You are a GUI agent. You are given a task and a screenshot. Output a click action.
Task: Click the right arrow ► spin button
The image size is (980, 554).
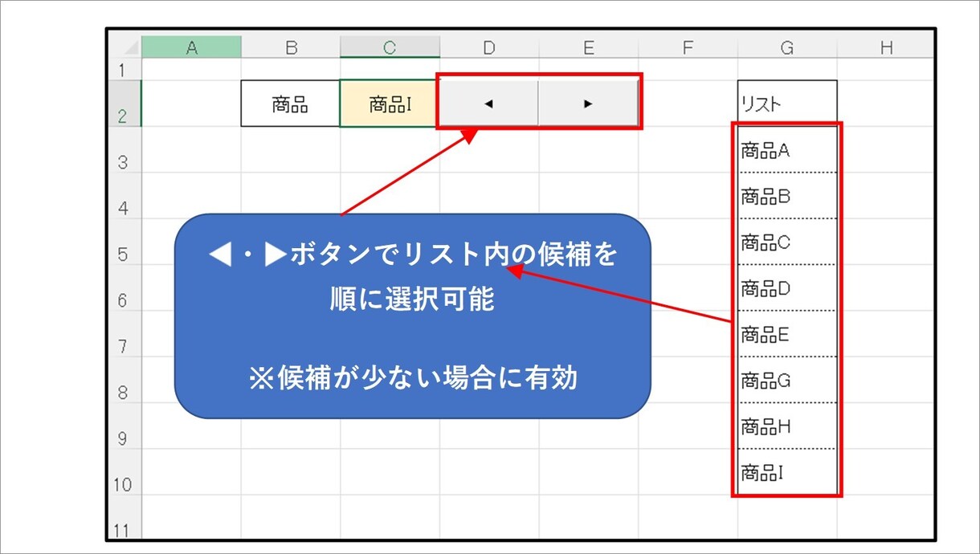coord(588,104)
